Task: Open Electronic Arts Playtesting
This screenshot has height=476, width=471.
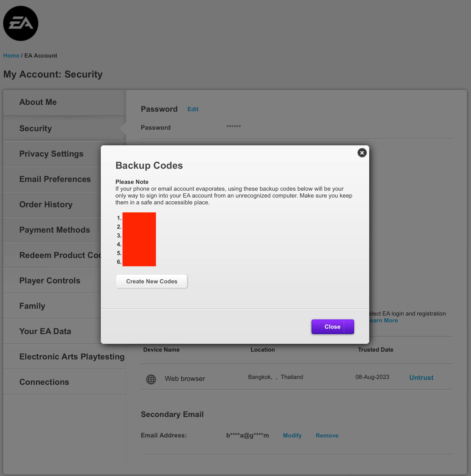Action: pyautogui.click(x=72, y=357)
